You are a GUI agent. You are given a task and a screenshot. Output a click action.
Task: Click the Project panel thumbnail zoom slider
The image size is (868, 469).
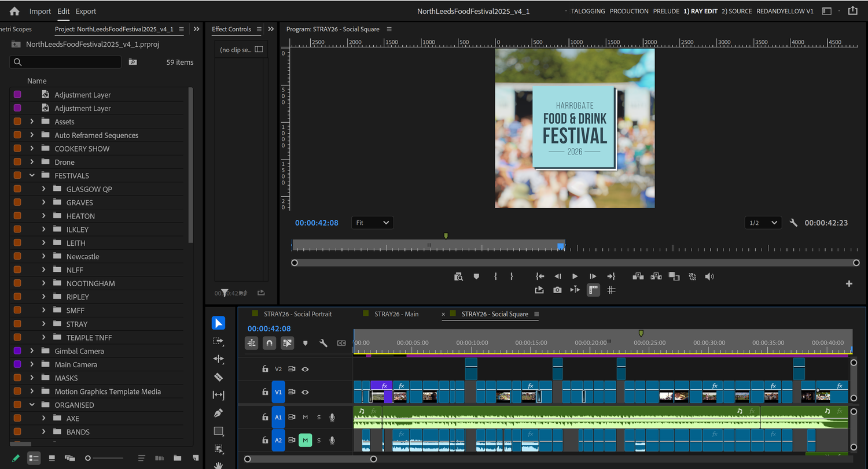[x=104, y=458]
